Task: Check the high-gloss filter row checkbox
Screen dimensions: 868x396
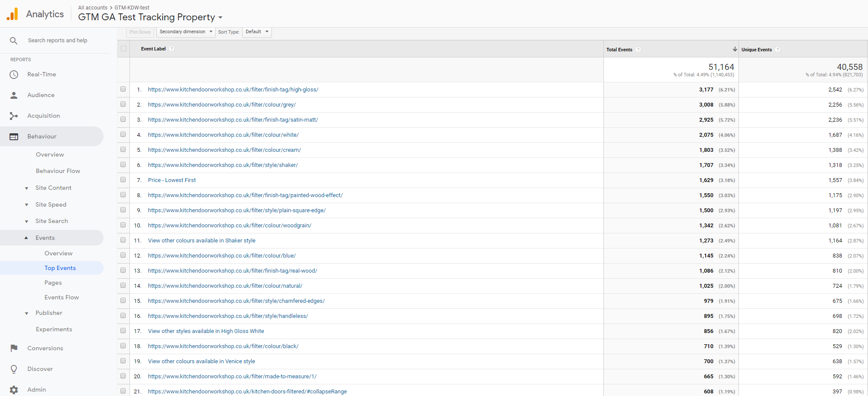Action: 123,89
